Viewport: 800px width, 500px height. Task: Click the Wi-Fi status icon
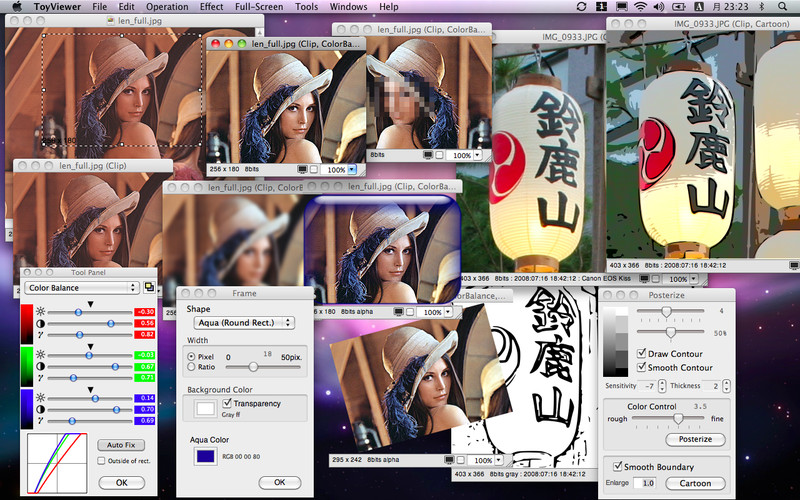point(640,7)
